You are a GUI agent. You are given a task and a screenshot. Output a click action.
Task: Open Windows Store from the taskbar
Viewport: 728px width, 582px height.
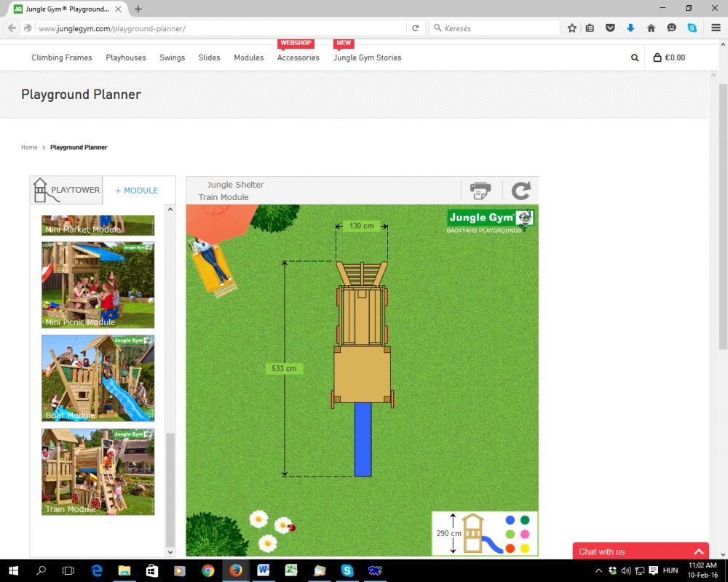pos(152,570)
